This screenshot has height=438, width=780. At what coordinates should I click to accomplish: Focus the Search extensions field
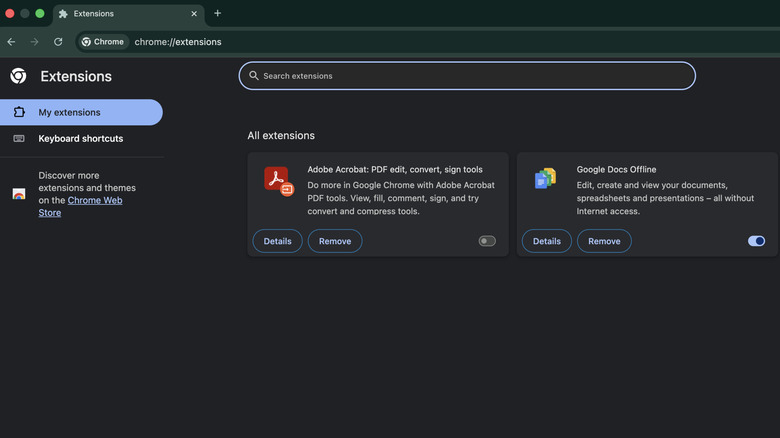coord(467,76)
